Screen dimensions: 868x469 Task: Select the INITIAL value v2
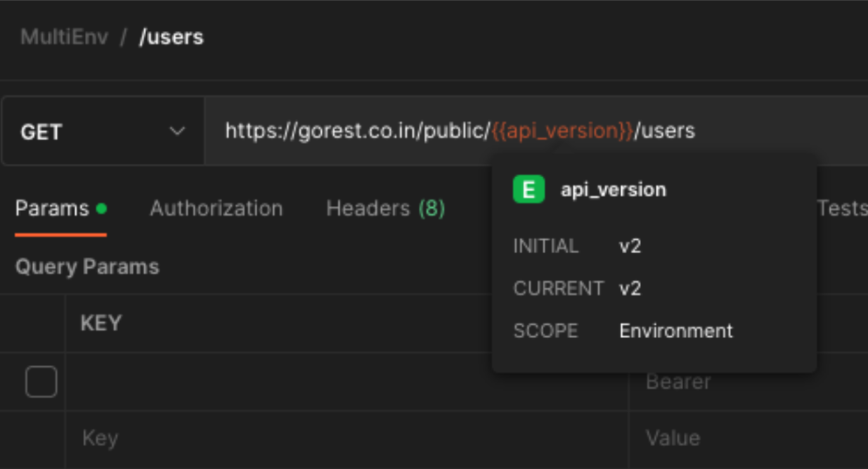click(x=630, y=246)
